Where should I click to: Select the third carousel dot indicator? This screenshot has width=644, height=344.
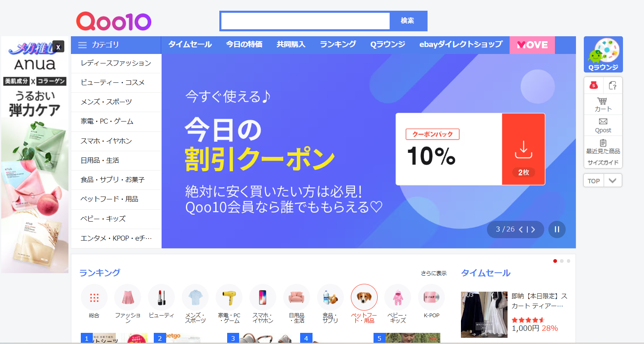[569, 261]
